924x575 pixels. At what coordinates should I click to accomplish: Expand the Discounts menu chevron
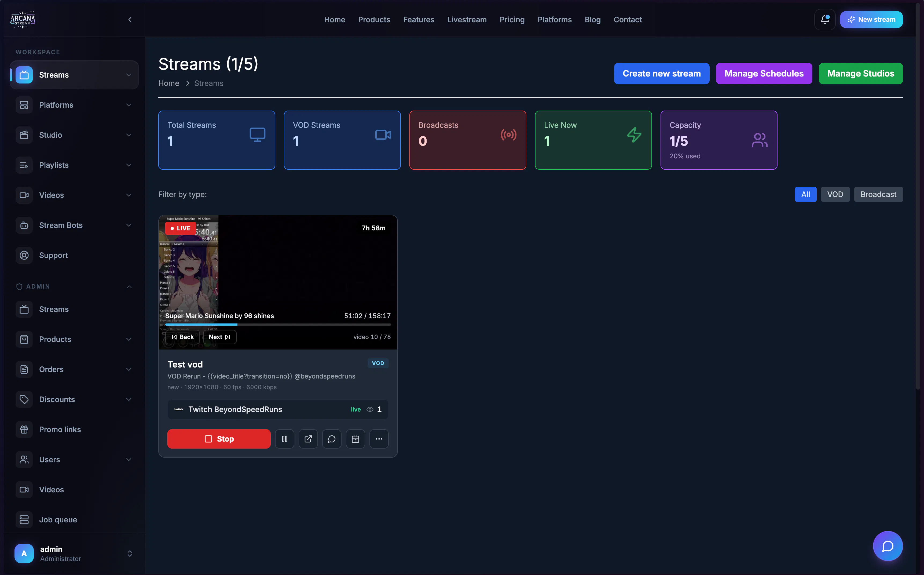(129, 399)
